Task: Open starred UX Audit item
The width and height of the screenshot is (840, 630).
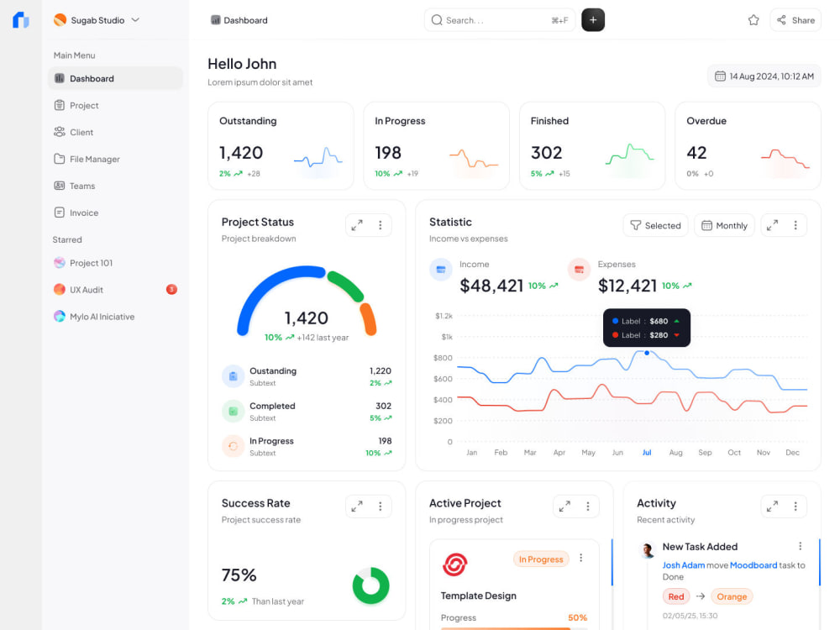Action: pyautogui.click(x=115, y=289)
